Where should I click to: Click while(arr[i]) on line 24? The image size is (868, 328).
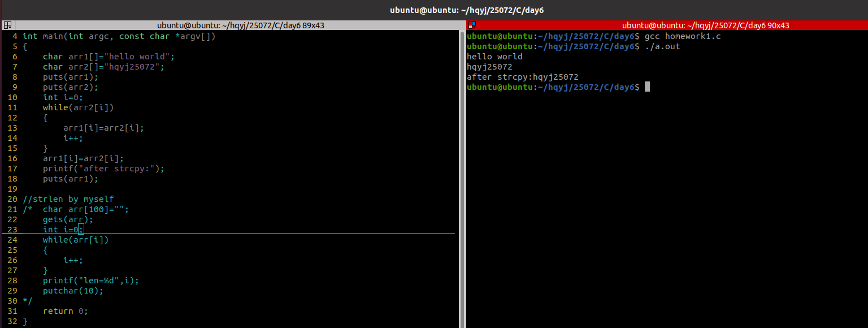click(x=76, y=240)
